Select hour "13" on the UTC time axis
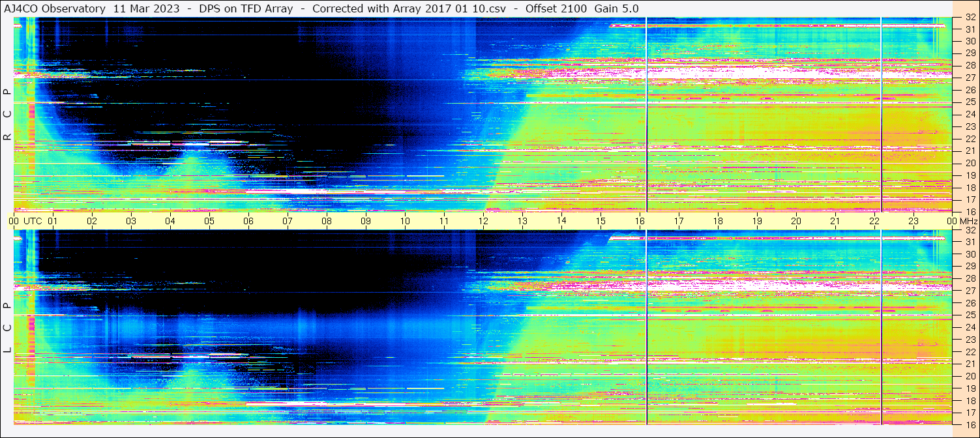This screenshot has width=980, height=438. click(522, 221)
